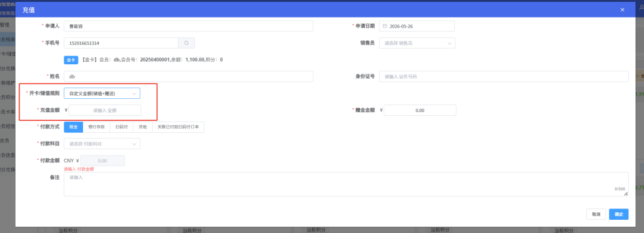Click the 金卡 member tag
This screenshot has width=644, height=233.
tap(70, 60)
